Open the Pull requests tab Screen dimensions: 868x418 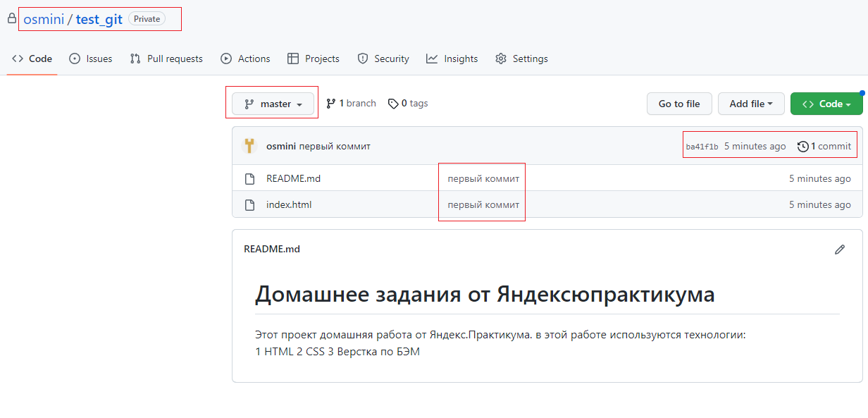point(166,59)
